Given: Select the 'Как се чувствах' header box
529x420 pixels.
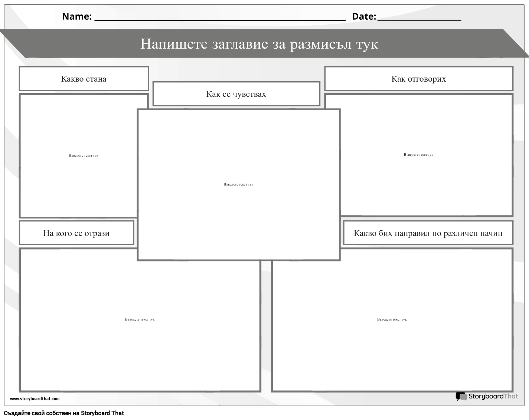Looking at the screenshot, I should [236, 94].
